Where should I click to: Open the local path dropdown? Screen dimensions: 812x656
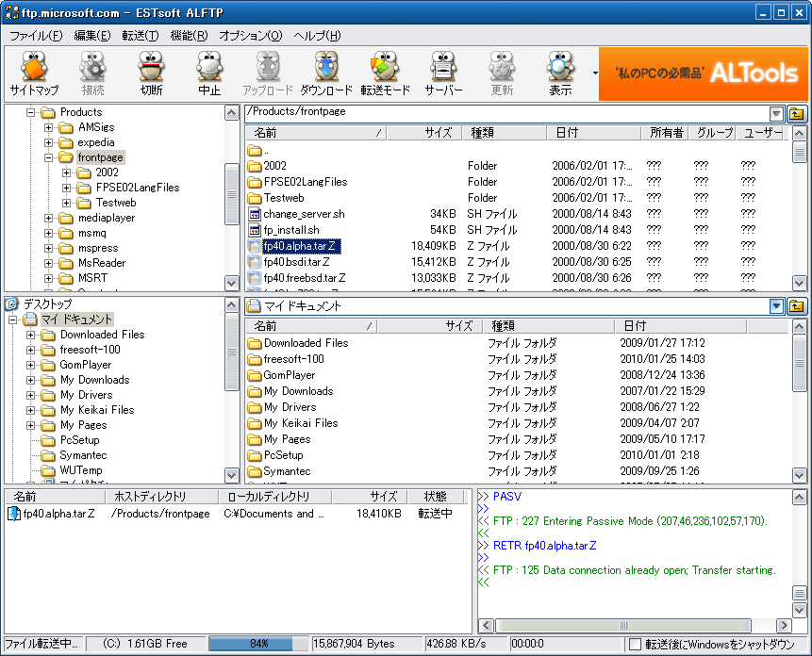coord(776,306)
